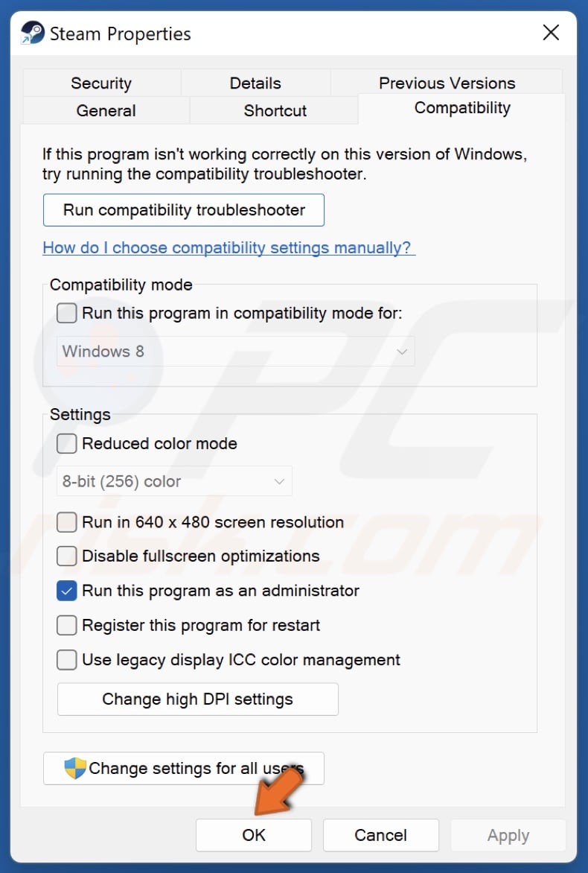Run the compatibility troubleshooter
The image size is (588, 873).
tap(183, 210)
